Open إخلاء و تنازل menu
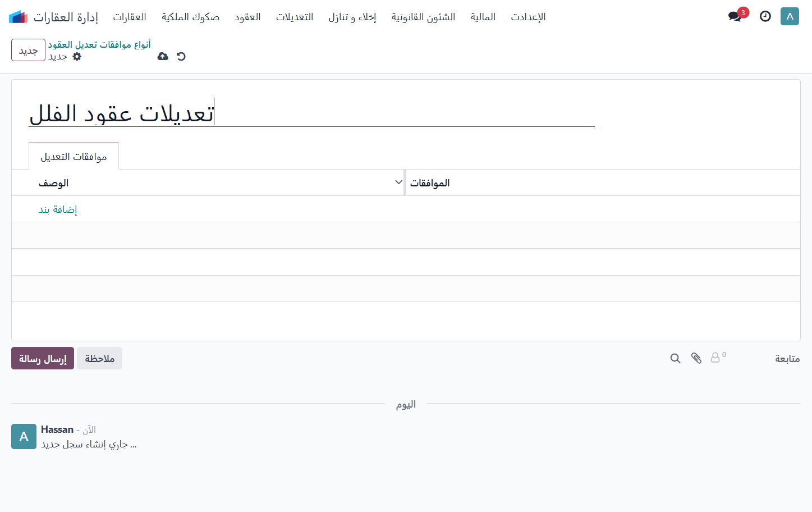This screenshot has height=512, width=812. coord(352,17)
